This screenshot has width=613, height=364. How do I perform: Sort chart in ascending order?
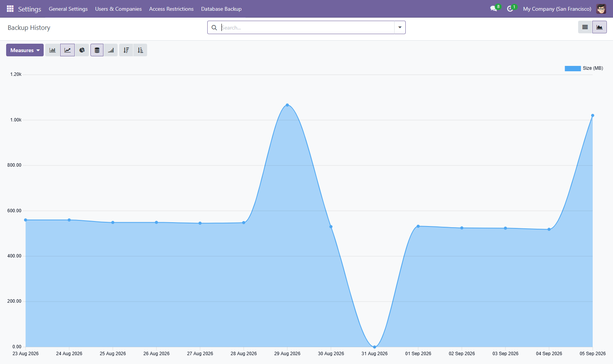point(140,50)
